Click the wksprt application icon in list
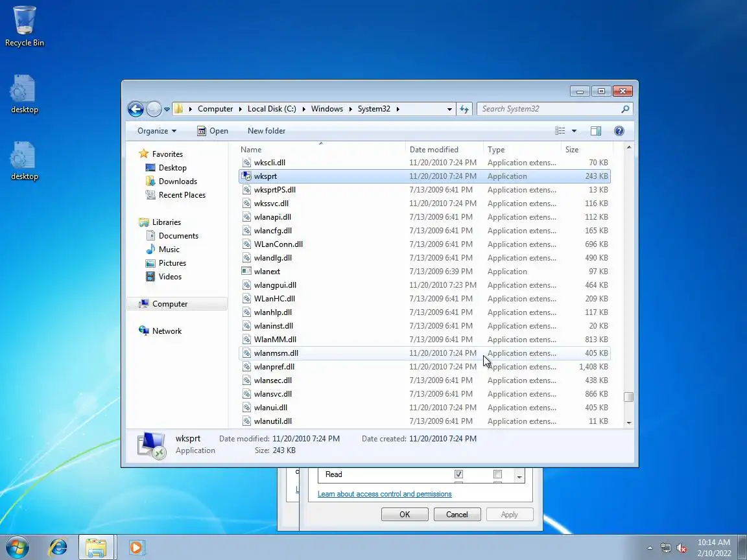 (246, 176)
